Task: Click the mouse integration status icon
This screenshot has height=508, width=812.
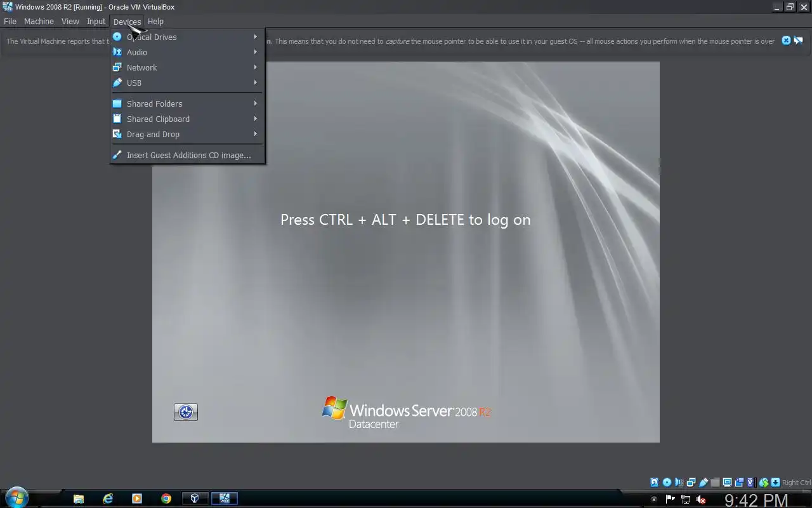Action: tap(764, 483)
